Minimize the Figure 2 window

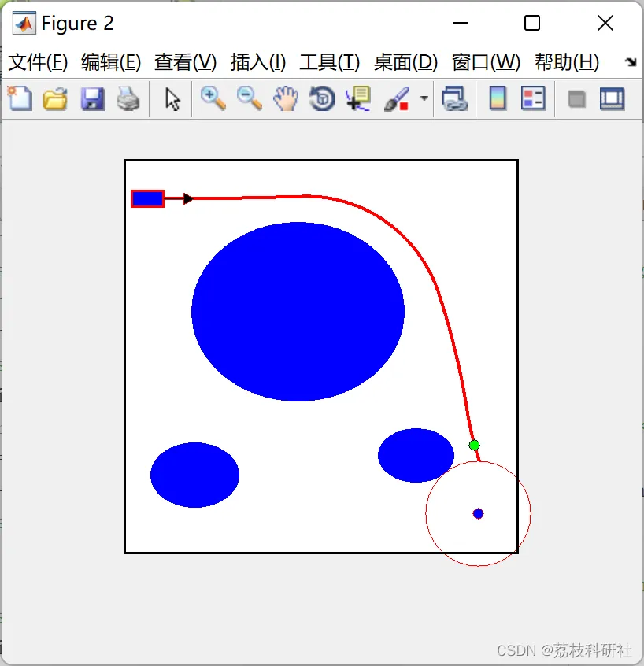[460, 23]
